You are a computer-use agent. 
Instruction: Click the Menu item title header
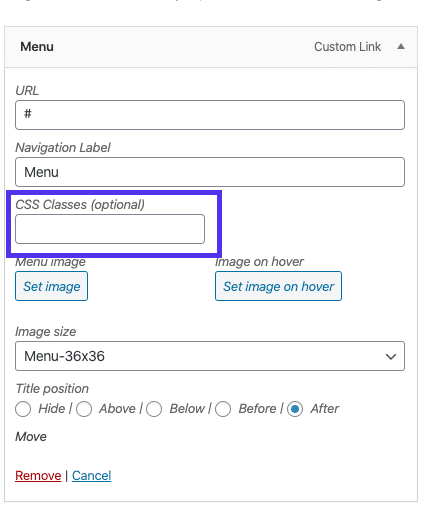pos(37,47)
